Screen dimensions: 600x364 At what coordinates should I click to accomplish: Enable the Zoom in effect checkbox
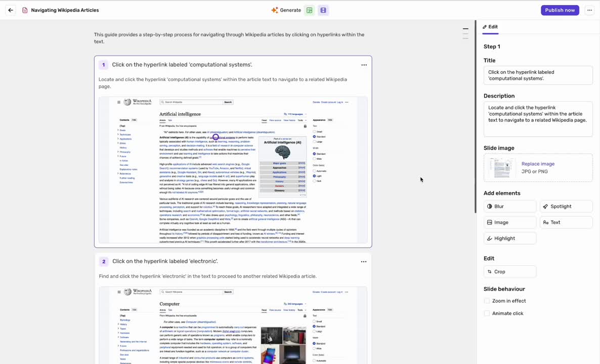487,301
